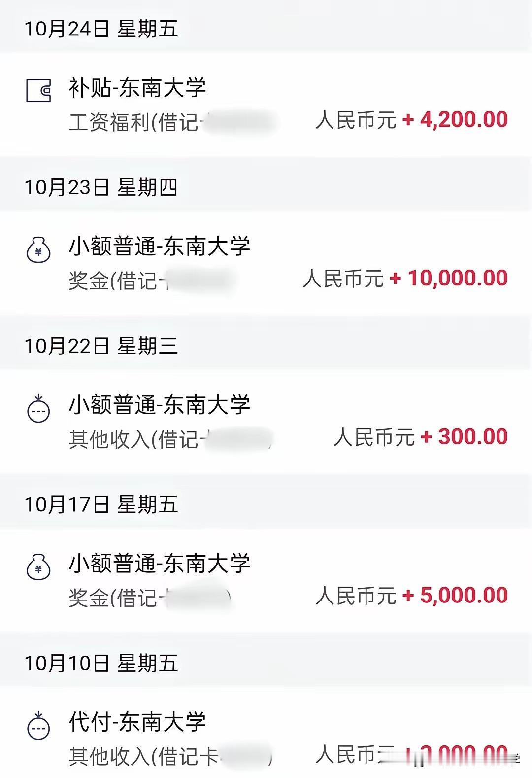
Task: Open the 小额普通-东南大学 entry dated 10月23日
Action: pyautogui.click(x=159, y=247)
